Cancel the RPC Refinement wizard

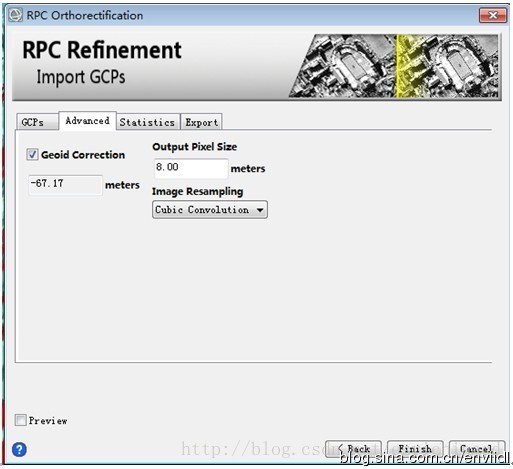[477, 449]
